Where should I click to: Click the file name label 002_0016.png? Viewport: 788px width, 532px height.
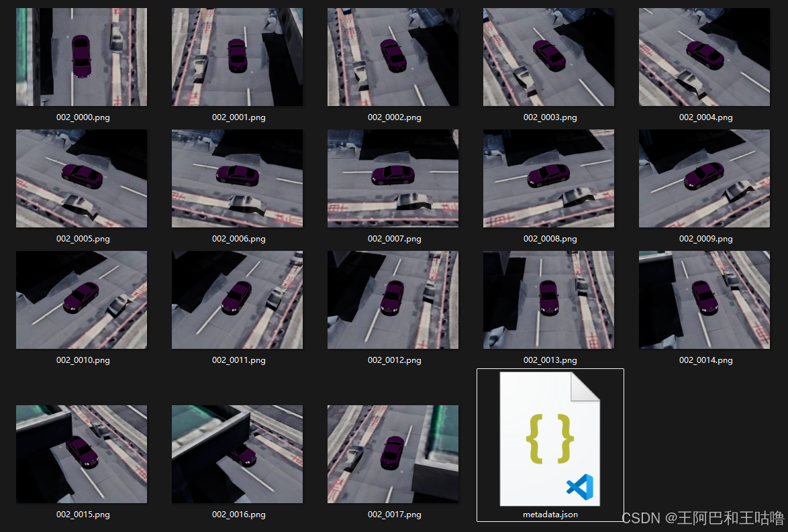pos(239,515)
